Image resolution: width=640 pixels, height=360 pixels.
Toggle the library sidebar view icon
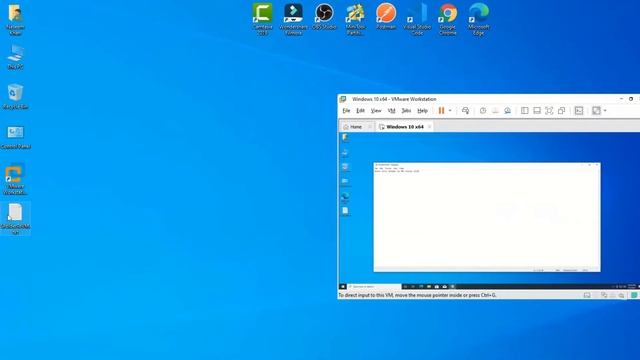click(x=525, y=111)
